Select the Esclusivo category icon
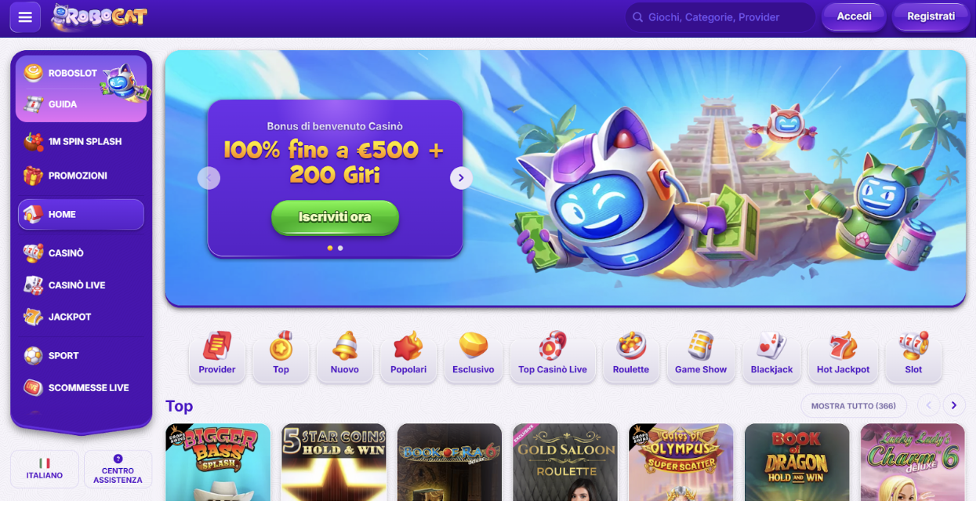 [474, 354]
